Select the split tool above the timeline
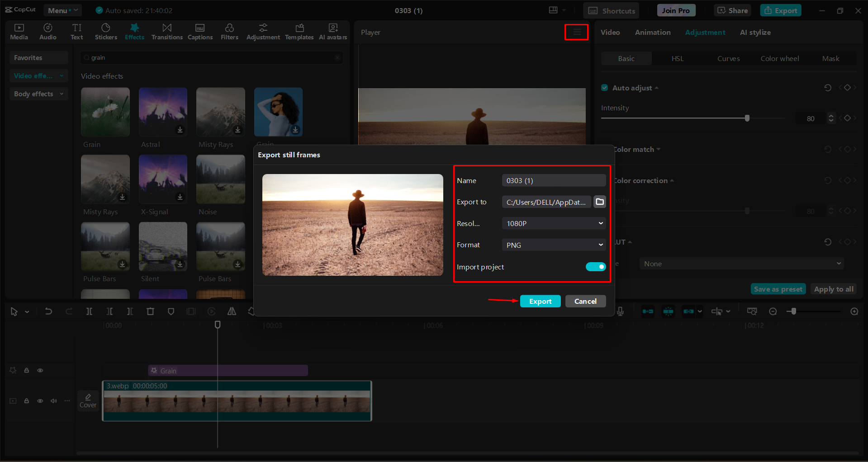 [89, 311]
